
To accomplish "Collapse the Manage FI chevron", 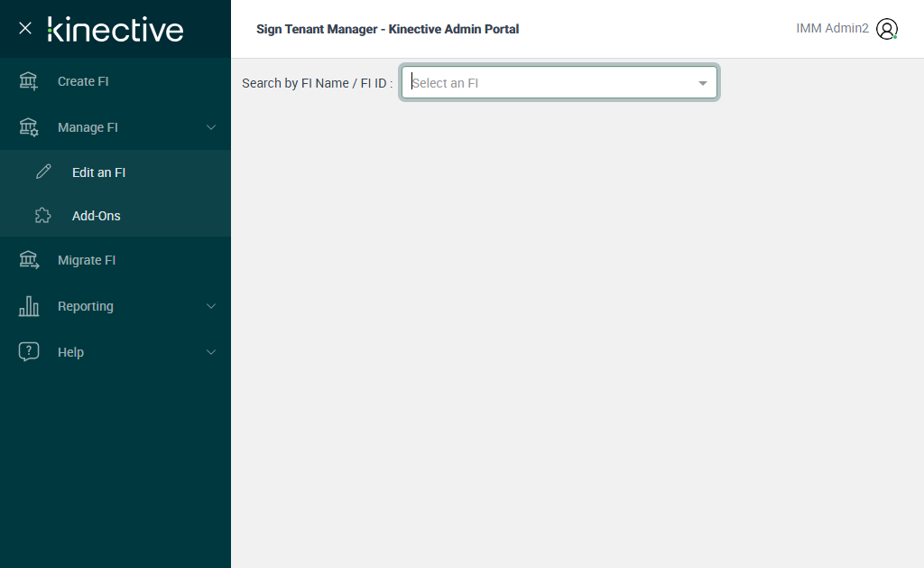I will [211, 127].
